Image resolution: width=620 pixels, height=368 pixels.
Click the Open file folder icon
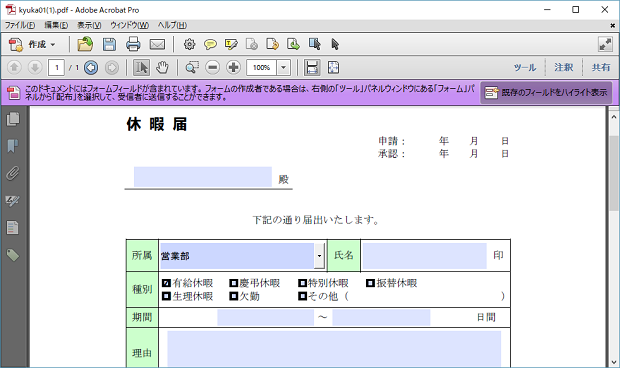pos(85,44)
